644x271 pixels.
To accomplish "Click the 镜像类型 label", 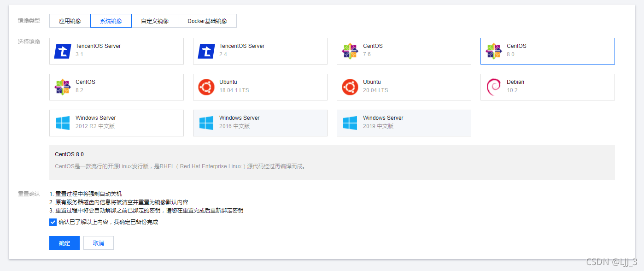I will [x=29, y=21].
